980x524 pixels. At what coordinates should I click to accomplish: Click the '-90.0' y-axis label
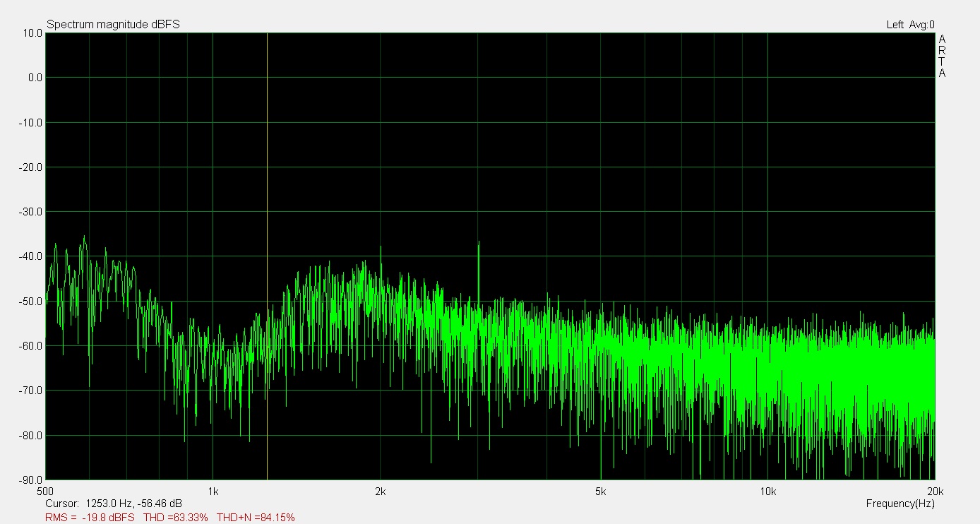pyautogui.click(x=30, y=480)
